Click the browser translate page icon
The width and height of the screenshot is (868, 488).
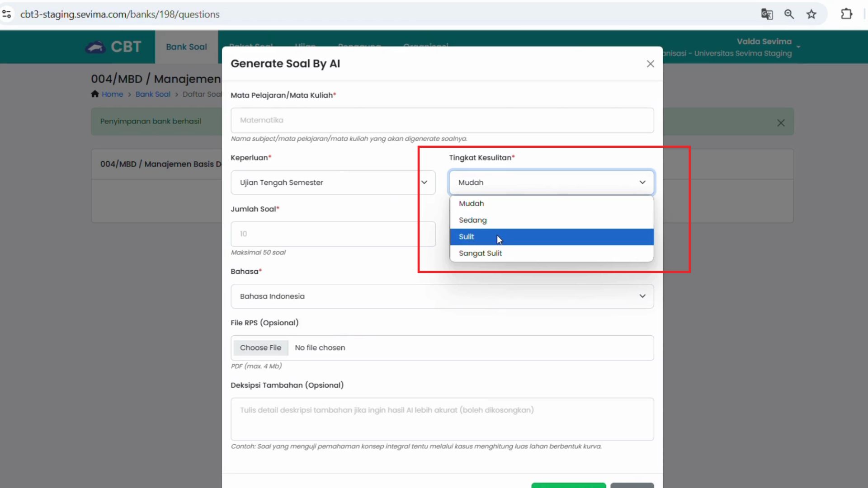coord(767,14)
